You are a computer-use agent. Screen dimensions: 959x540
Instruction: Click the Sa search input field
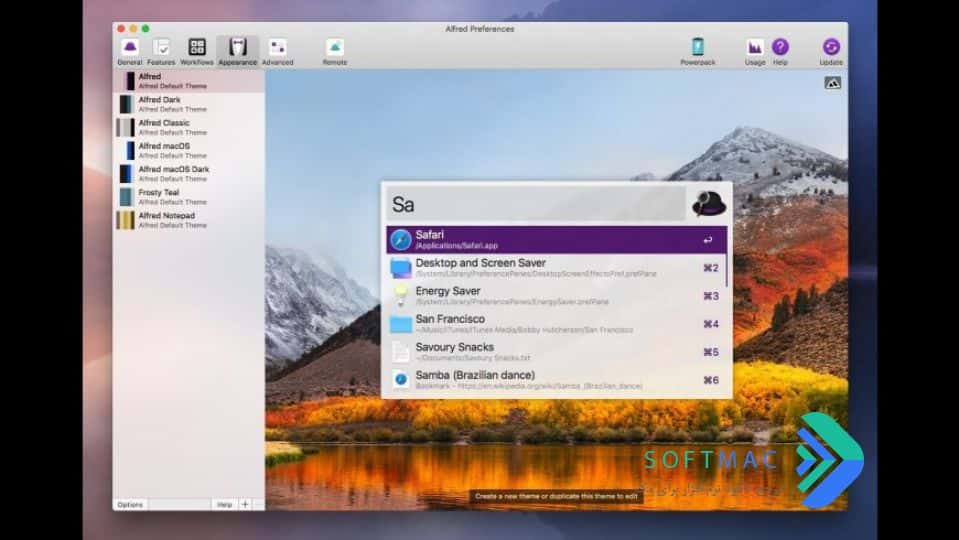coord(536,204)
